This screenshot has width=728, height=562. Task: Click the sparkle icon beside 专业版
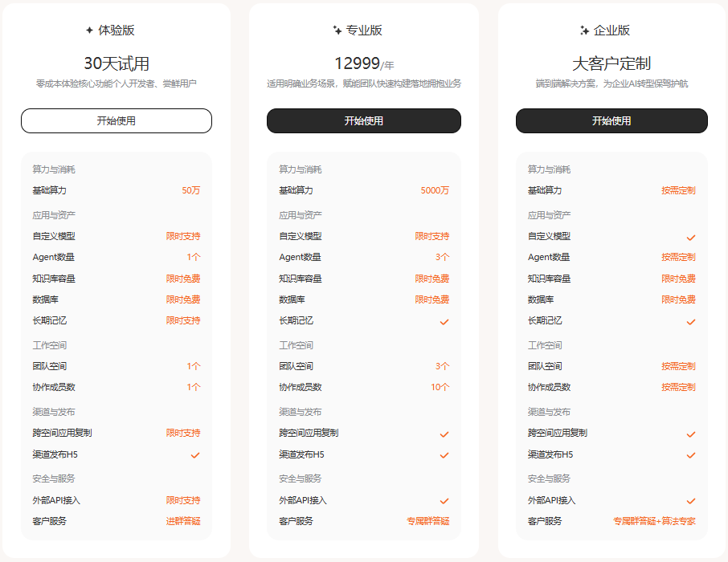click(x=337, y=31)
